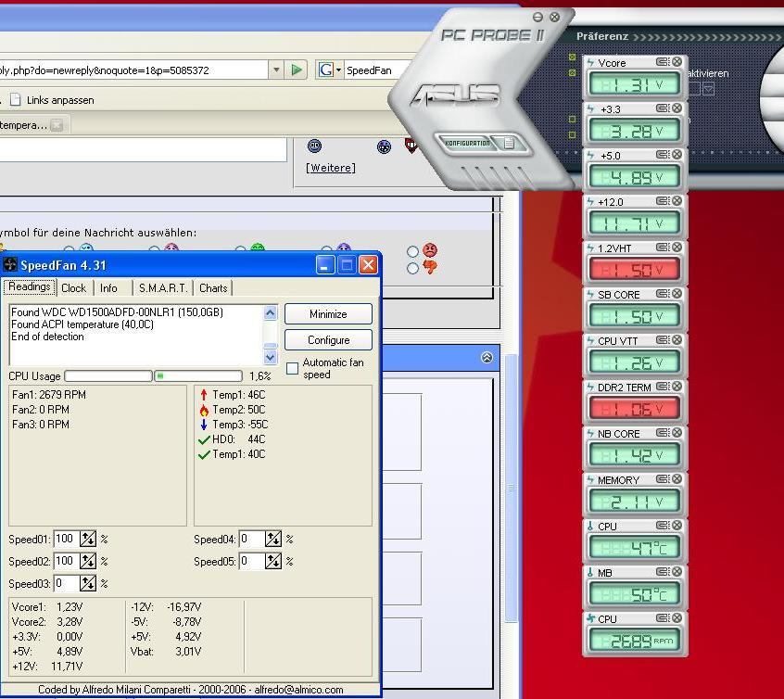The height and width of the screenshot is (699, 784).
Task: Close the +12.0 voltage sensor panel
Action: click(677, 200)
